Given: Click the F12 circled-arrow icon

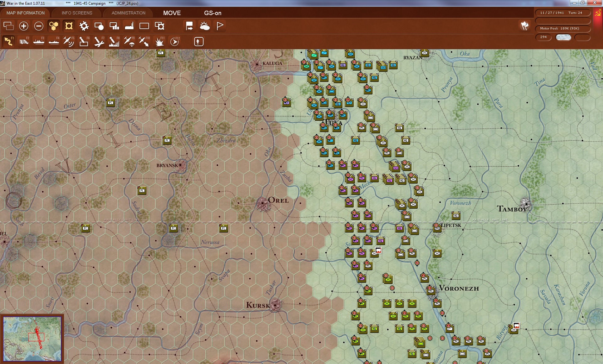Looking at the screenshot, I should [x=175, y=41].
